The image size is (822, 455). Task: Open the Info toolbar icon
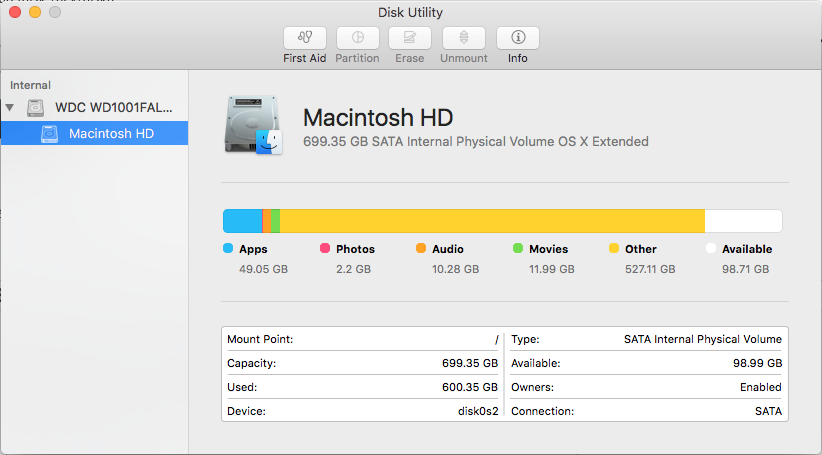click(517, 38)
